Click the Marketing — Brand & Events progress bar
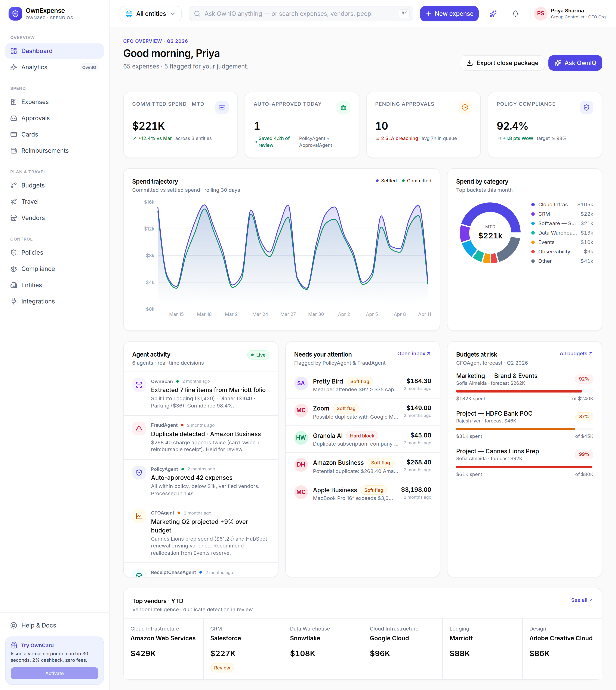 tap(524, 391)
